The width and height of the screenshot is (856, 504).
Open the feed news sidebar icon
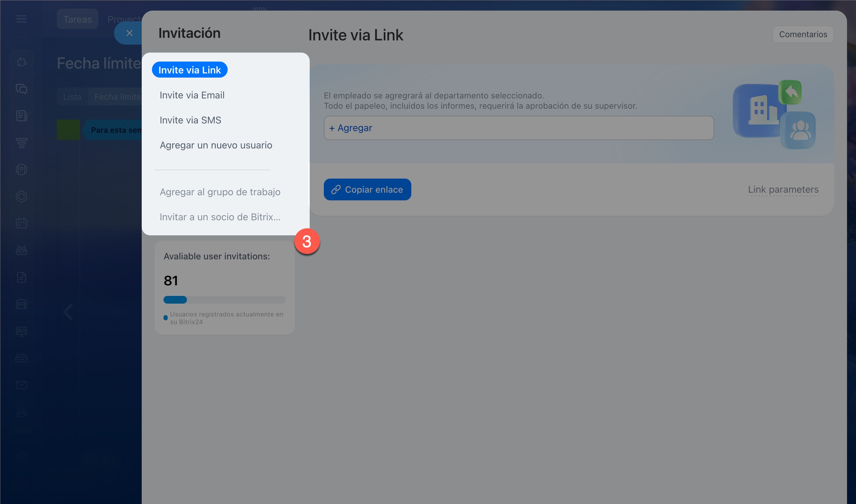21,116
